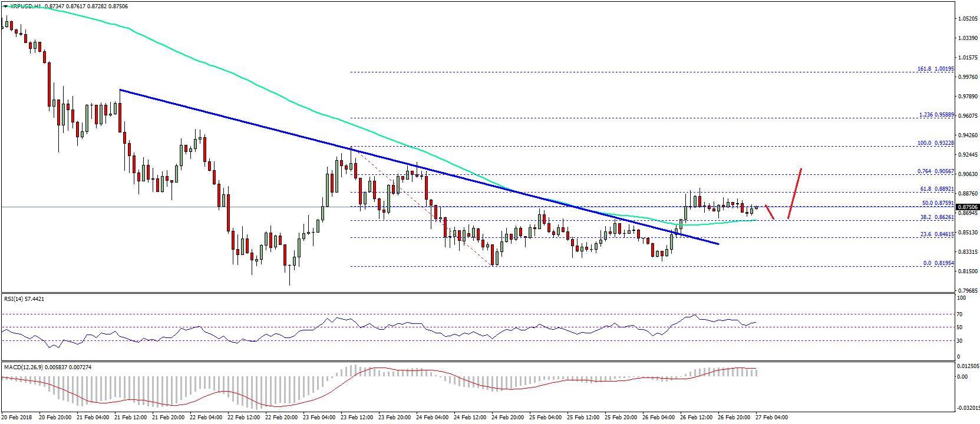Image resolution: width=980 pixels, height=424 pixels.
Task: Click the 0.99760 price axis value
Action: (968, 77)
